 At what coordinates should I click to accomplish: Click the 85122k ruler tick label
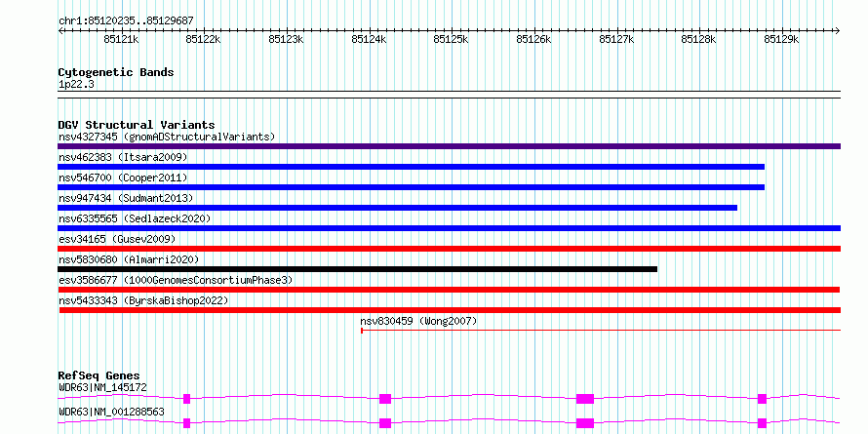[x=204, y=39]
